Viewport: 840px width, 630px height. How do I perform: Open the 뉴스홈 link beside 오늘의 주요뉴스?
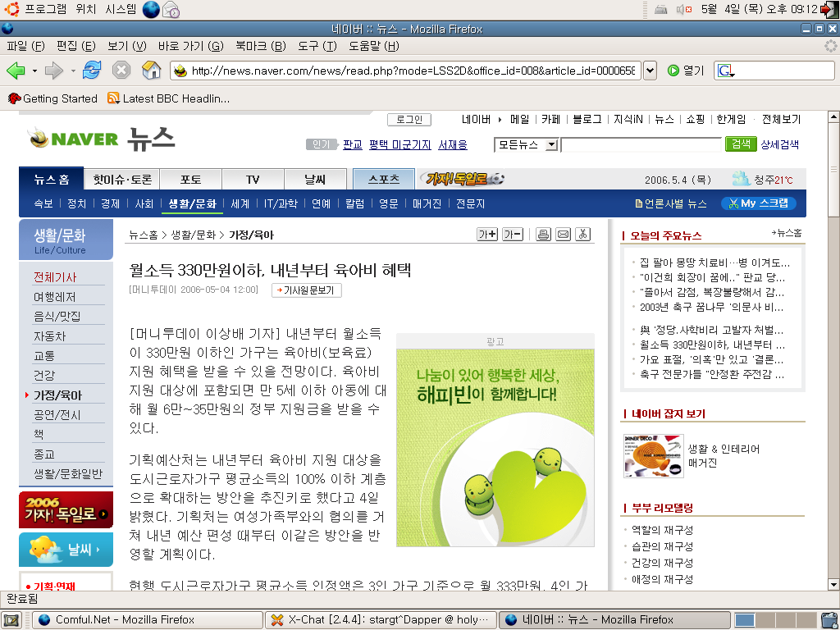pyautogui.click(x=787, y=233)
